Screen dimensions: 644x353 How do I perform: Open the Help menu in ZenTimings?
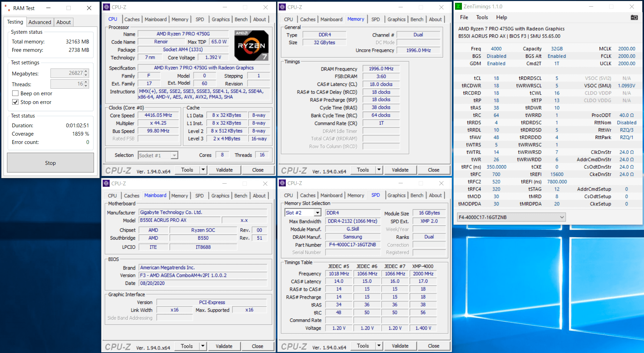(502, 17)
